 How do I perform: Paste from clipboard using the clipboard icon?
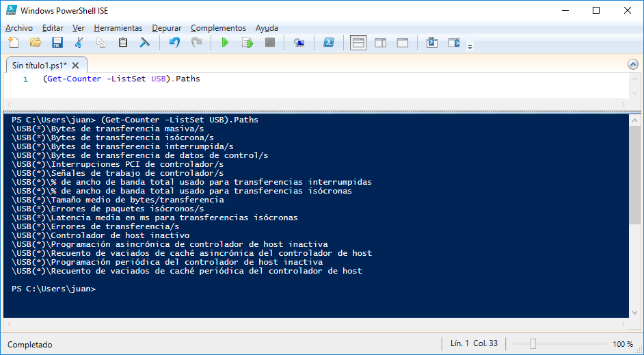pyautogui.click(x=123, y=42)
